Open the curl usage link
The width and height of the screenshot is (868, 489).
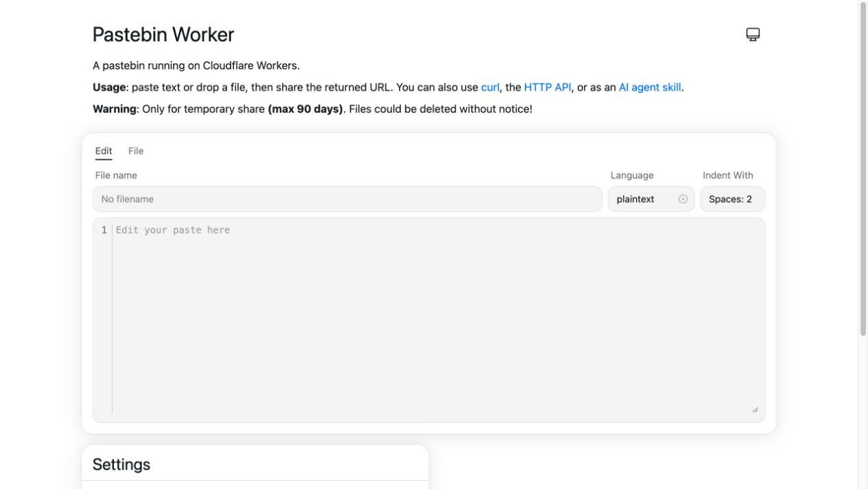[x=490, y=87]
